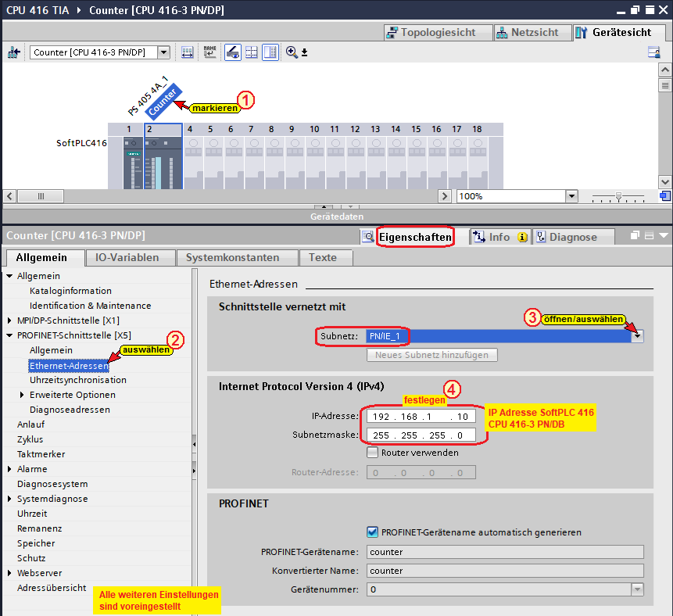Click the IP-Adresse input field
This screenshot has height=616, width=673.
coord(421,417)
